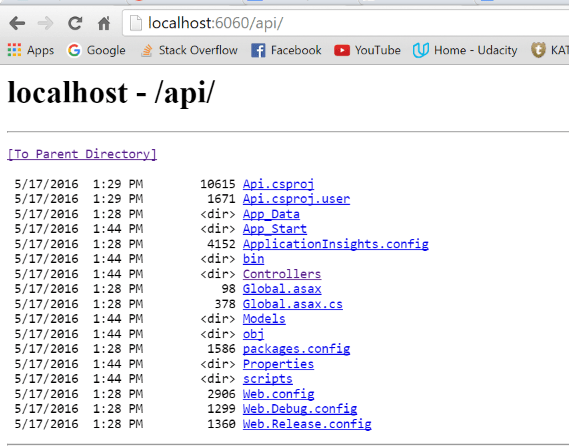Open the Apps grid bookmark
Screen dimensions: 571x448
click(31, 50)
